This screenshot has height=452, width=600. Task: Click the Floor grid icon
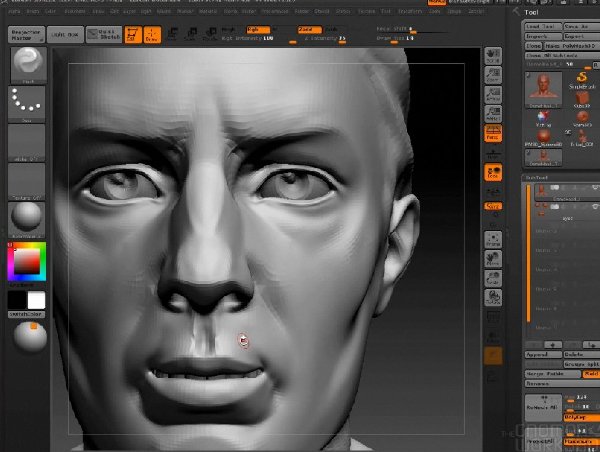coord(493,153)
